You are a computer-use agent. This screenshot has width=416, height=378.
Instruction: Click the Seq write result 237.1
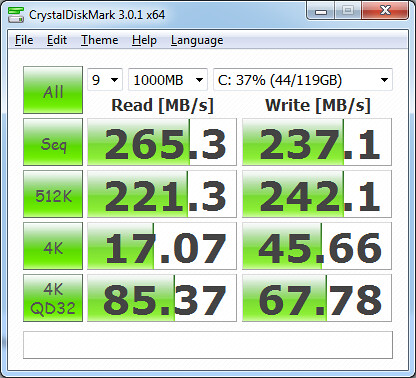pos(317,142)
